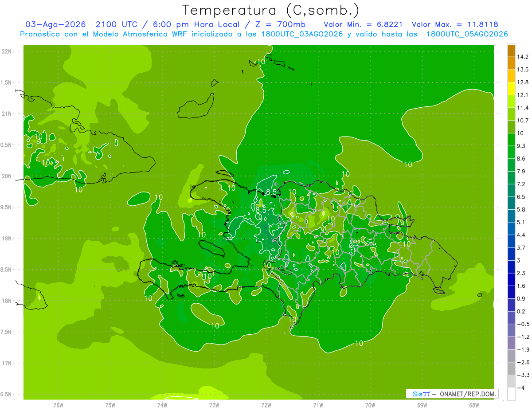Screen dimensions: 532x411
Task: Click the 'ONAMET/REP.DOM.' credit label
Action: point(468,394)
